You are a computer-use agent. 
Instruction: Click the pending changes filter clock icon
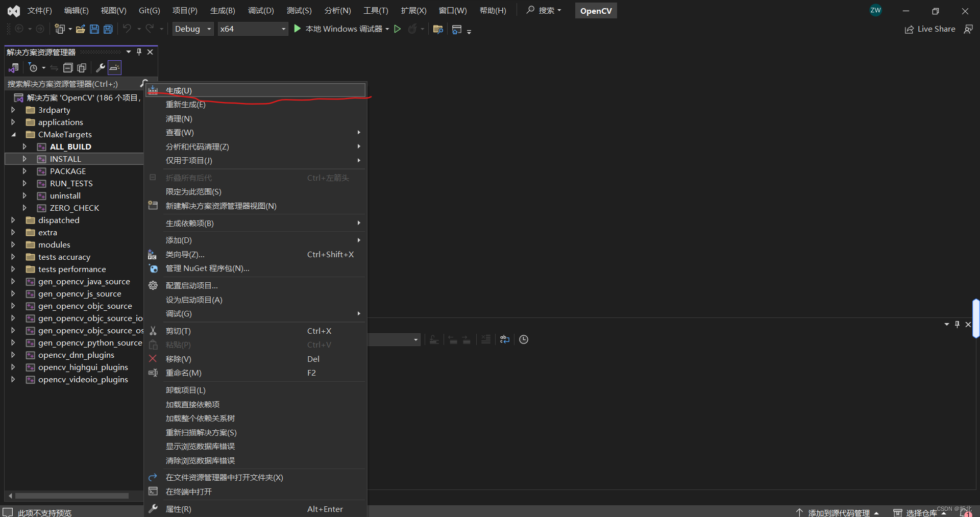[x=33, y=67]
